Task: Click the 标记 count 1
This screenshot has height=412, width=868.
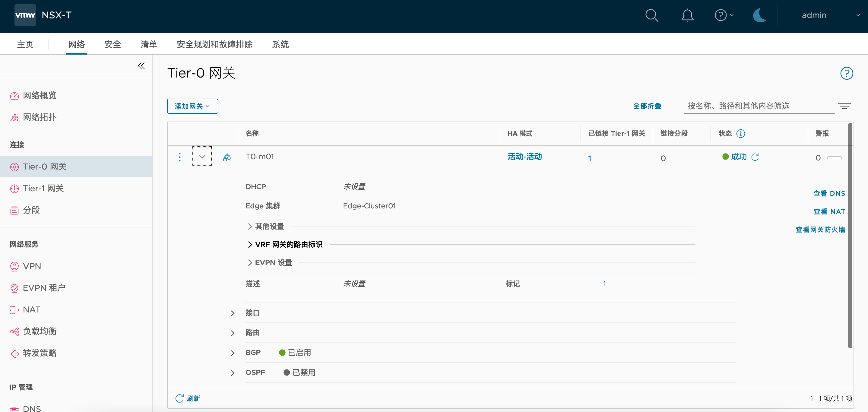Action: tap(604, 284)
